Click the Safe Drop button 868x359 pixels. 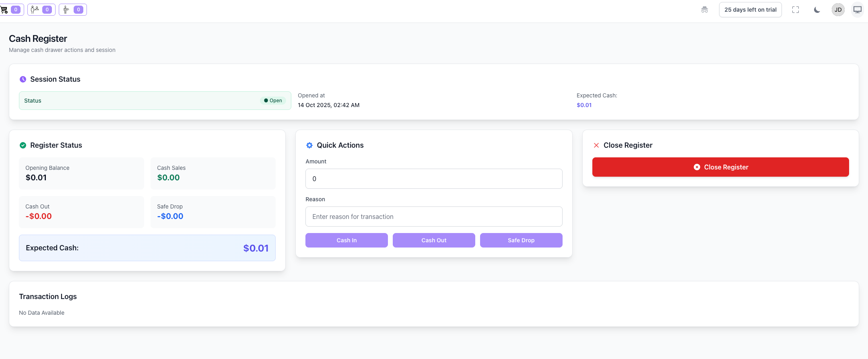(x=521, y=240)
